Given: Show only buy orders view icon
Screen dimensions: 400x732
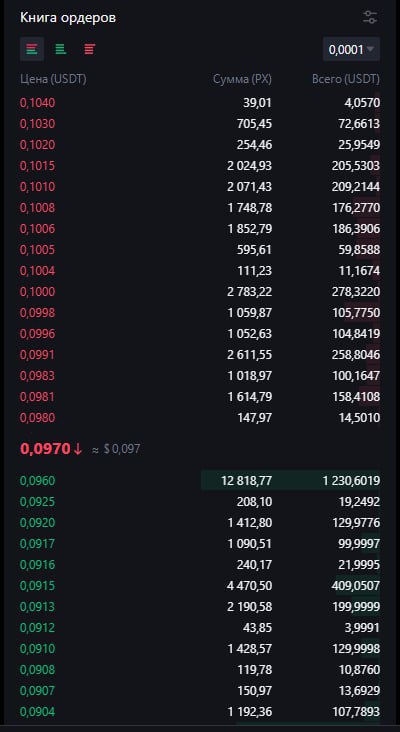Looking at the screenshot, I should pos(61,49).
